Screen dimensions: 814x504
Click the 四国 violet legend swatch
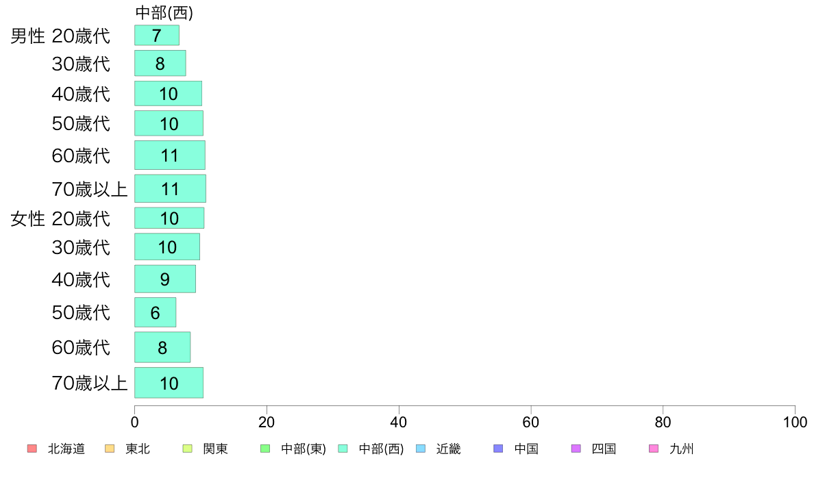(x=576, y=449)
